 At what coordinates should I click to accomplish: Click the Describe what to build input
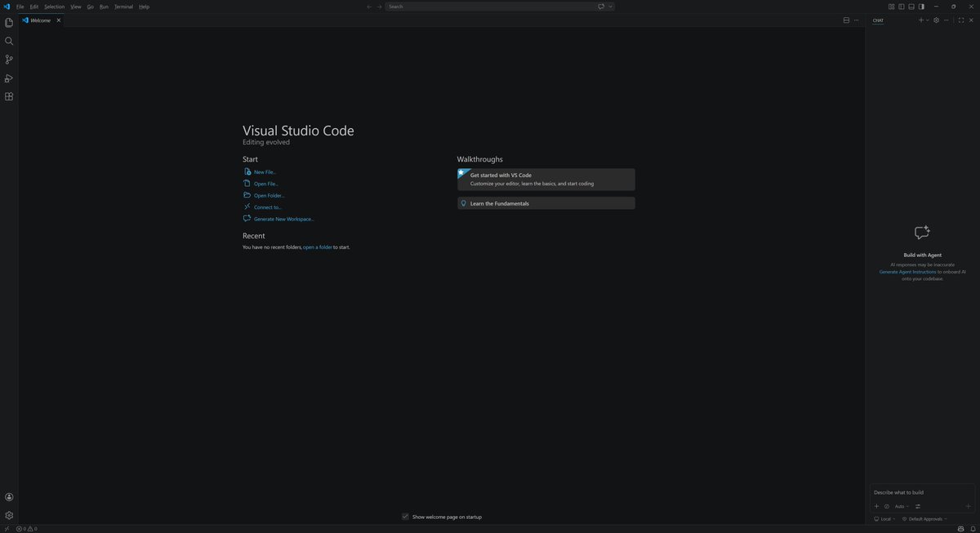pos(923,492)
